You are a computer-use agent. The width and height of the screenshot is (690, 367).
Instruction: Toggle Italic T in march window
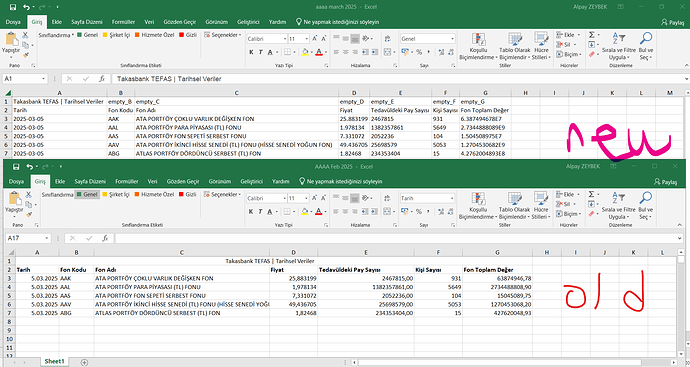point(261,52)
